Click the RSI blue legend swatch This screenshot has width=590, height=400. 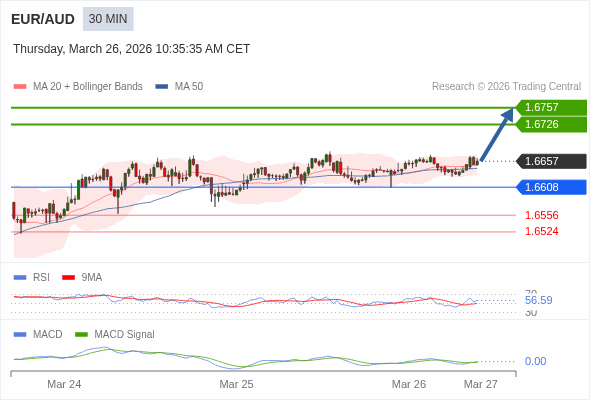tap(20, 278)
